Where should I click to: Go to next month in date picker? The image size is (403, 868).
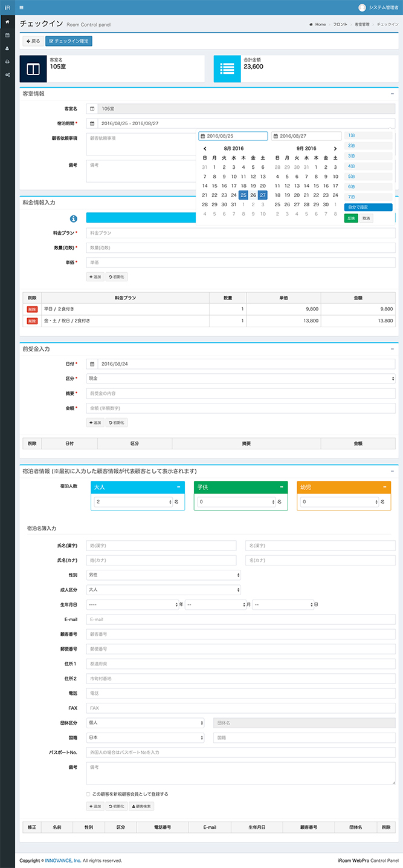point(335,148)
